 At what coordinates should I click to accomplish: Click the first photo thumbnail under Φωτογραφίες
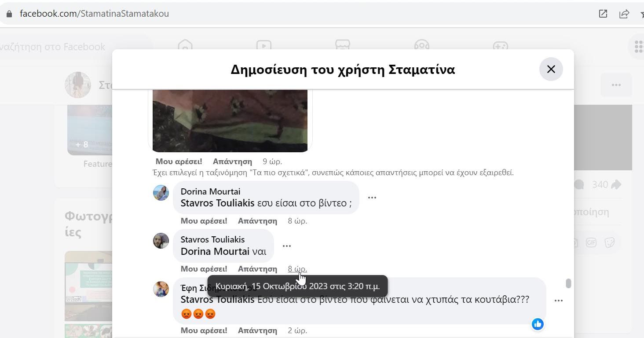88,286
